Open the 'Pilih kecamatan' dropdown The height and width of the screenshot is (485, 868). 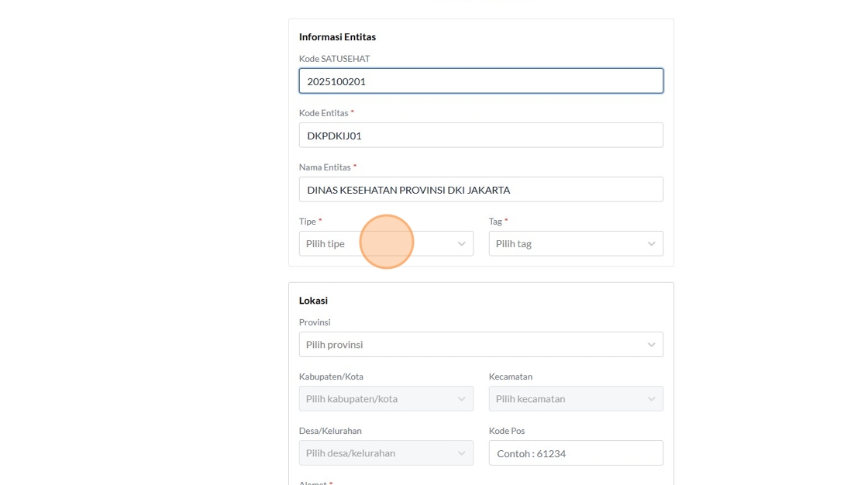click(566, 399)
